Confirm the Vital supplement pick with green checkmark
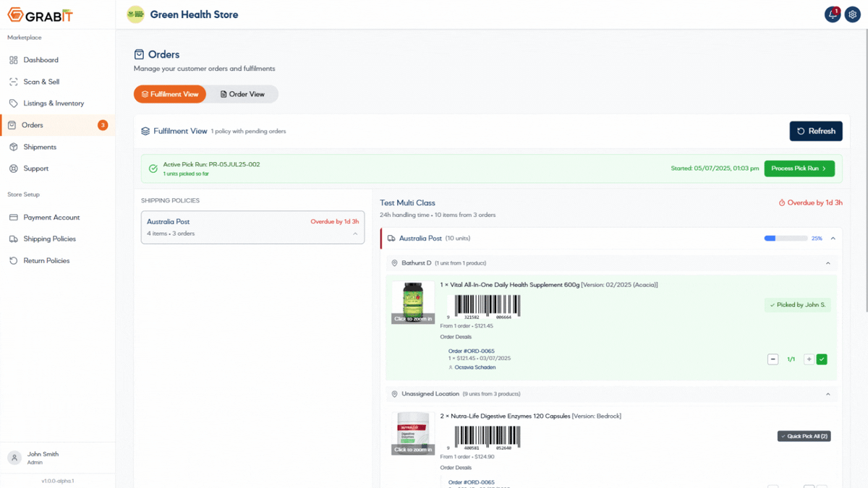The image size is (868, 488). (x=822, y=359)
